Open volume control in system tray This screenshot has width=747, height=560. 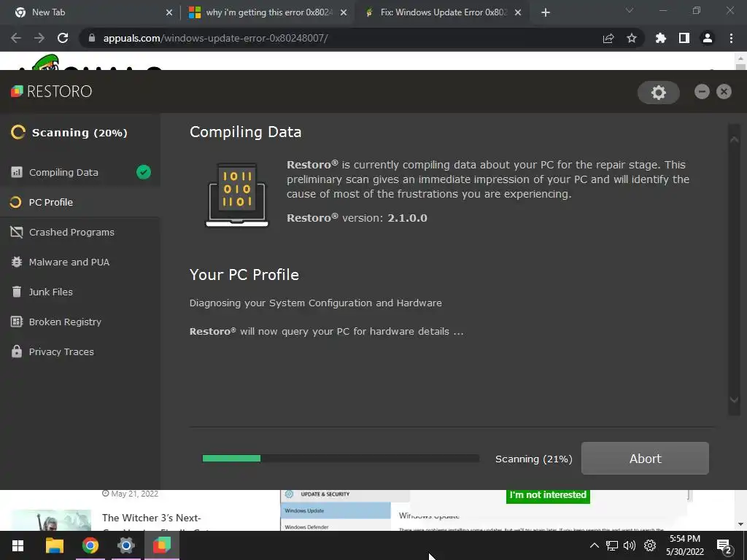(630, 545)
